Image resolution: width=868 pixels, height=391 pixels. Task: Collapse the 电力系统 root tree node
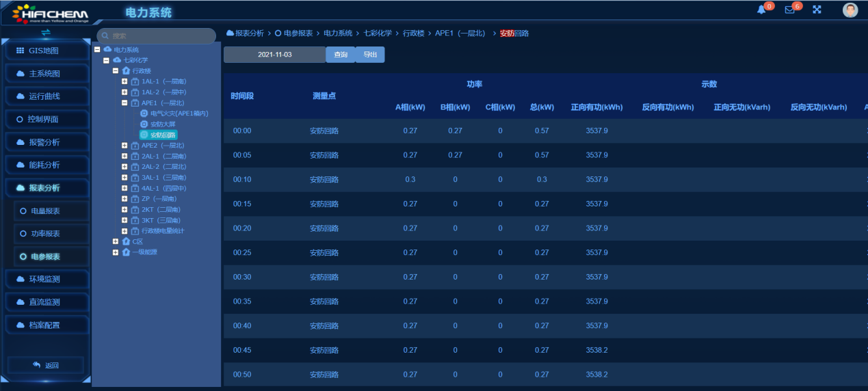pyautogui.click(x=97, y=49)
